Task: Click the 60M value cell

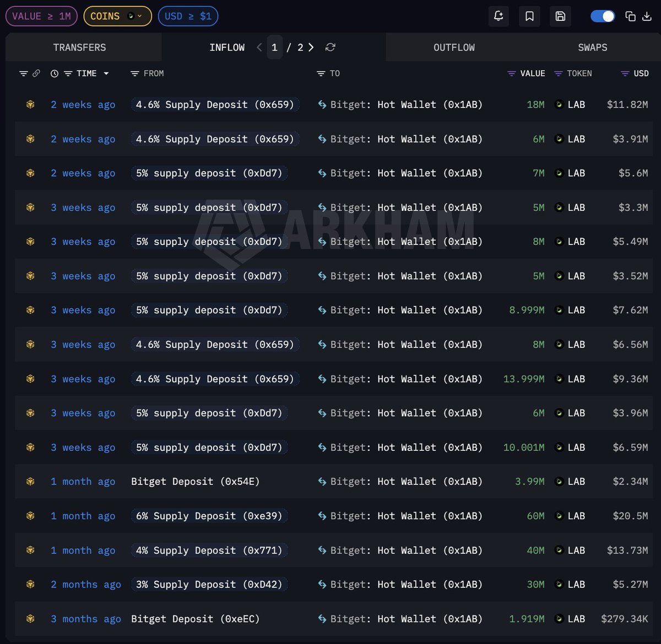Action: pos(535,516)
